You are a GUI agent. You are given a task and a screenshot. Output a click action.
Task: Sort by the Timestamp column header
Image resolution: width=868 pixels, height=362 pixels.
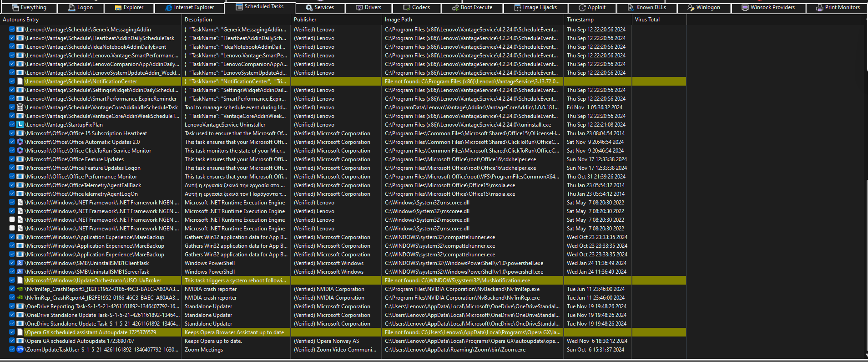coord(597,20)
